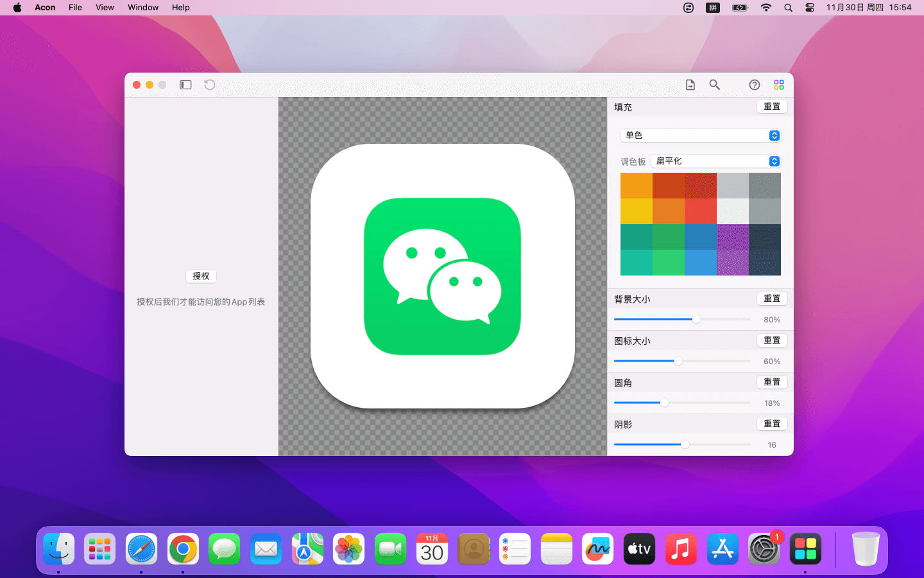Toggle the sidebar panel icon
The width and height of the screenshot is (924, 578).
(x=185, y=85)
